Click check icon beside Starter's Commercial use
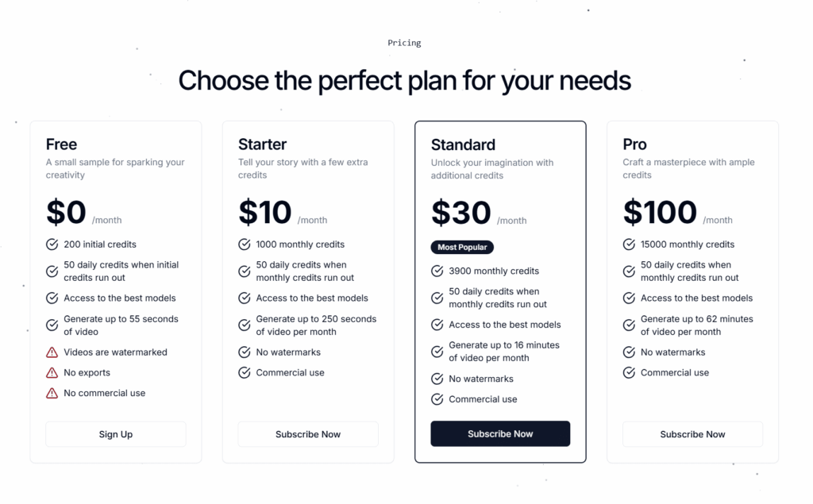Screen dimensions: 813x504 (x=245, y=373)
